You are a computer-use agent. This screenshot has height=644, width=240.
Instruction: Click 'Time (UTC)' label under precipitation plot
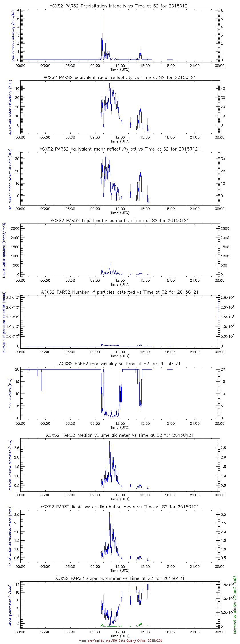tap(120, 70)
